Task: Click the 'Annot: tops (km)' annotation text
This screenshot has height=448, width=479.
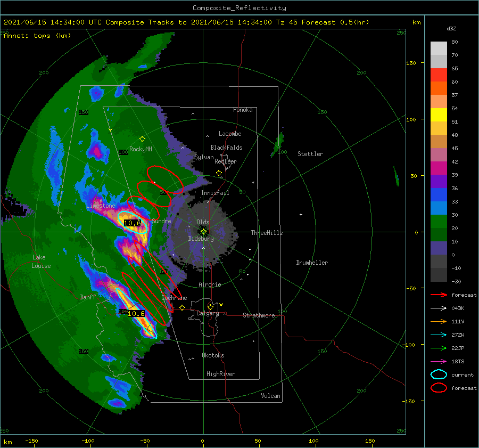Action: pyautogui.click(x=37, y=36)
